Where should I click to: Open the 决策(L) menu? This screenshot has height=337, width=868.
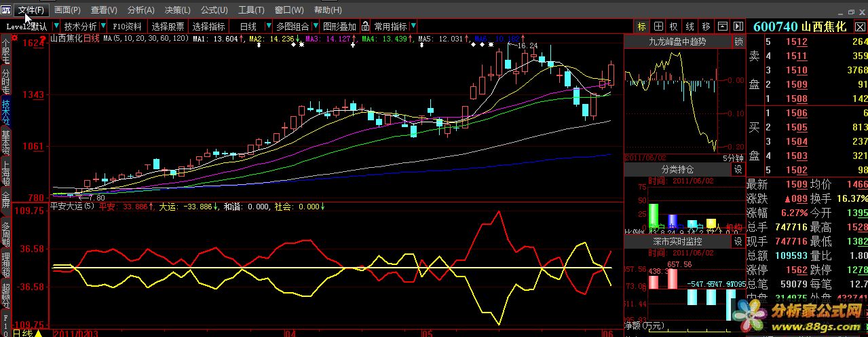click(x=178, y=10)
